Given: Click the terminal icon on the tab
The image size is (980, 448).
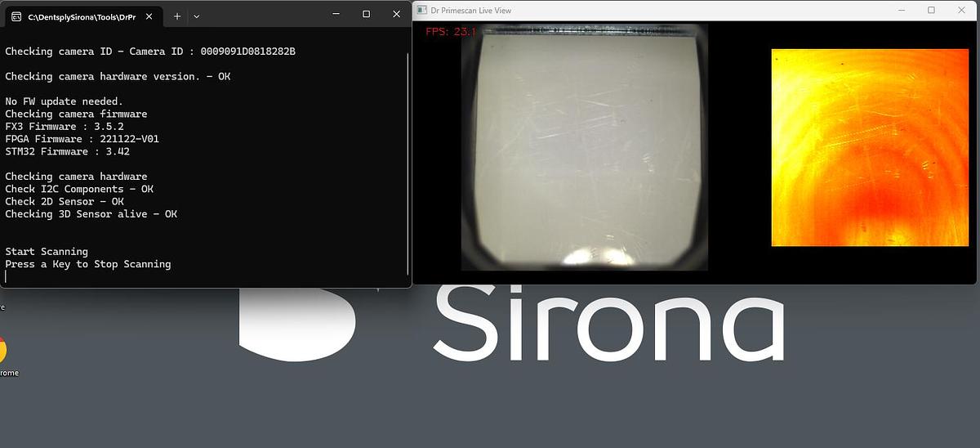Looking at the screenshot, I should 16,16.
